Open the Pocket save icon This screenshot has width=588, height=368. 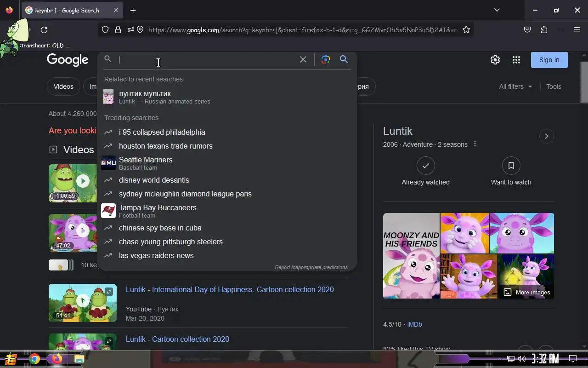pyautogui.click(x=527, y=30)
